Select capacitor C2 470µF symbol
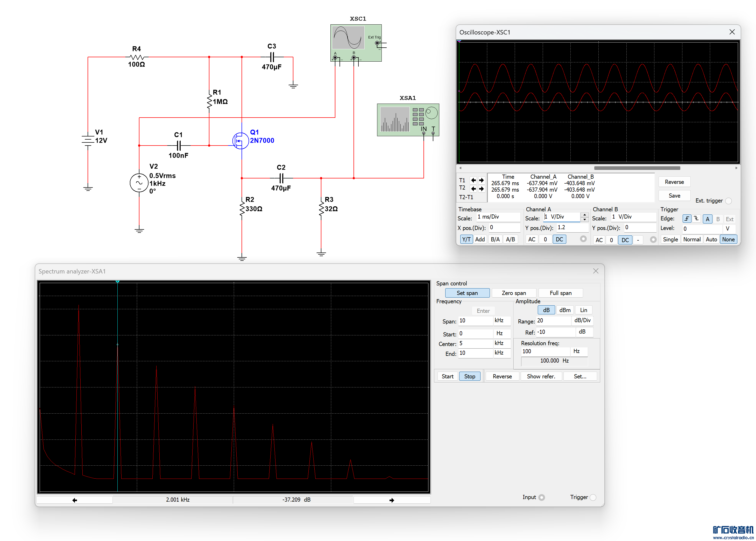Screen dimensions: 756x541 coord(282,178)
